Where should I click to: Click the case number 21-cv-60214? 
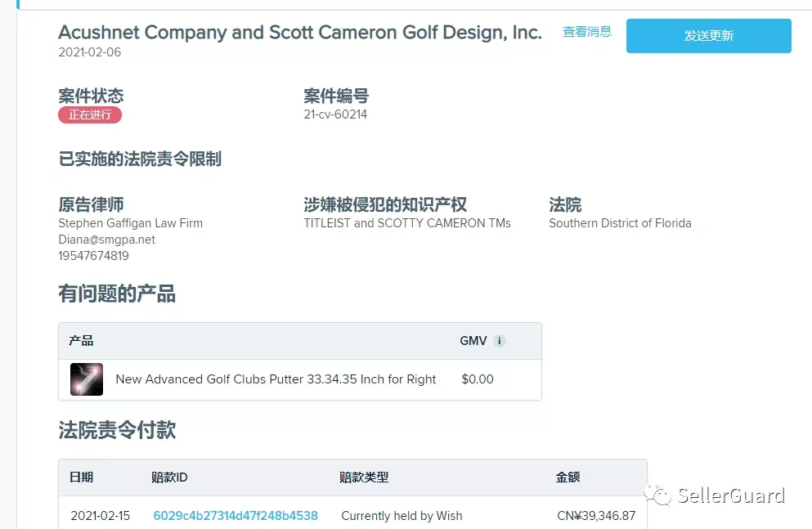[x=335, y=114]
